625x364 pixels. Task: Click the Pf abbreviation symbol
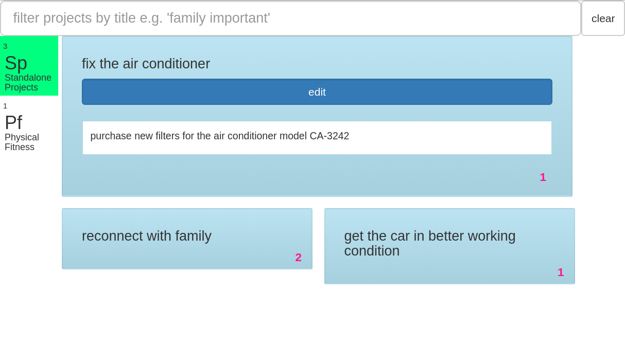click(13, 123)
